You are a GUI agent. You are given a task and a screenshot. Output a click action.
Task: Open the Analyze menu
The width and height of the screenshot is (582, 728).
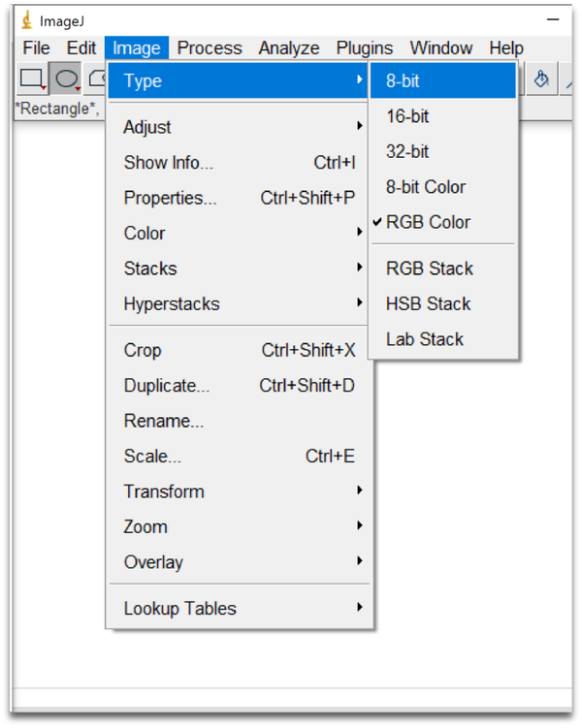pyautogui.click(x=289, y=47)
